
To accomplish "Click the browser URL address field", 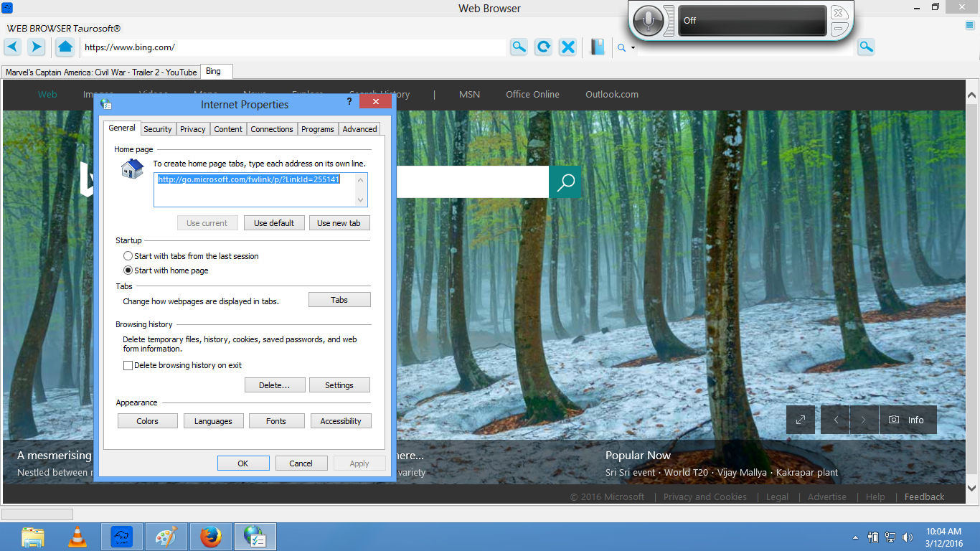I will [x=293, y=47].
